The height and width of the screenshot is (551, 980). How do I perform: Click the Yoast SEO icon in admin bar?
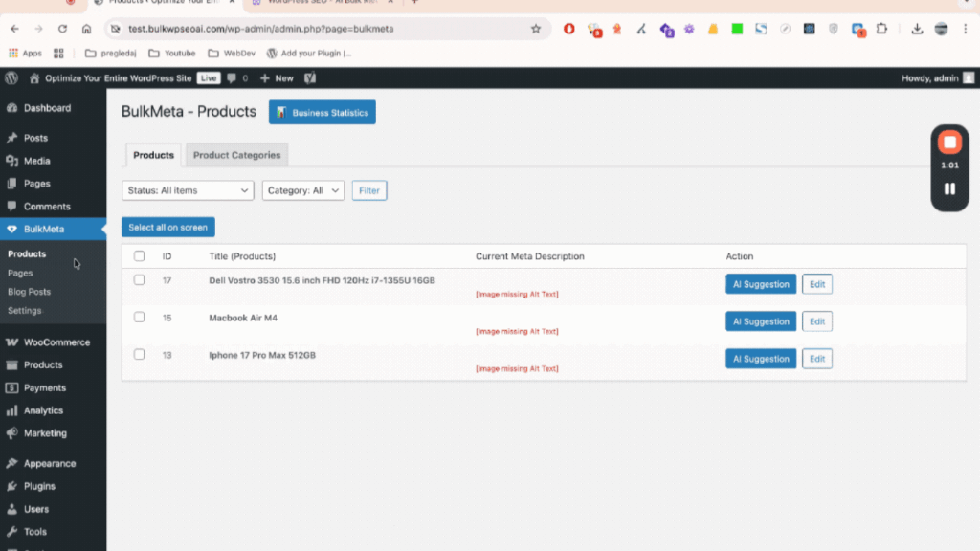point(310,78)
